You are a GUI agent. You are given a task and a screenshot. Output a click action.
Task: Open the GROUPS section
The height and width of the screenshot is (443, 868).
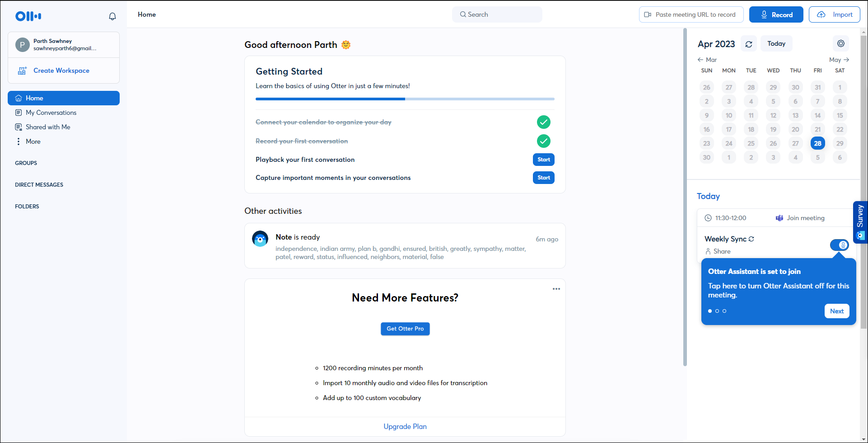(26, 163)
